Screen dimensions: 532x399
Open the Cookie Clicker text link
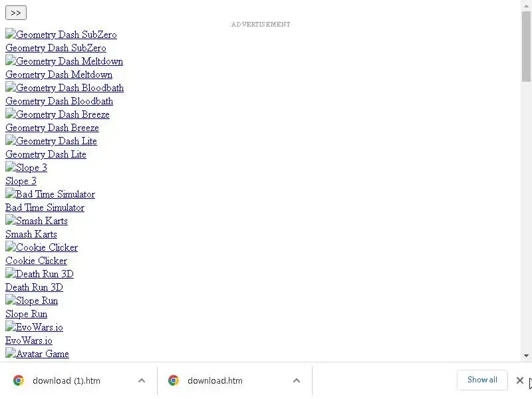36,261
